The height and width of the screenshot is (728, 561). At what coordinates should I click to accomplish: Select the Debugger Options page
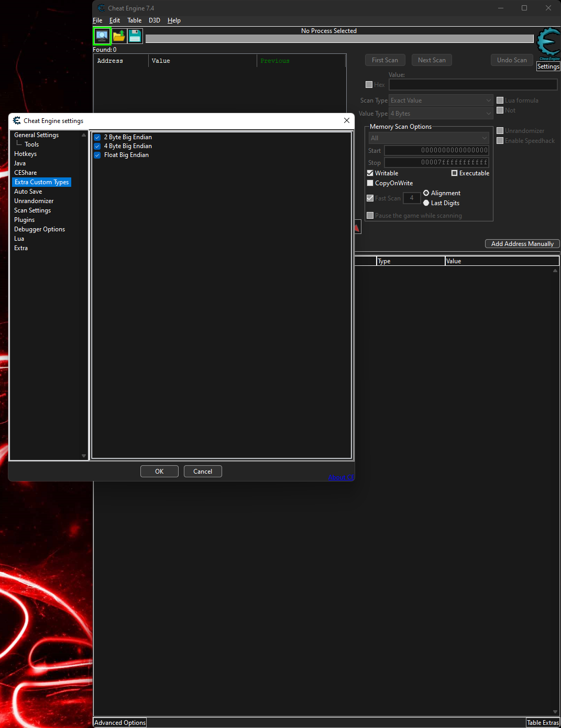pyautogui.click(x=39, y=229)
